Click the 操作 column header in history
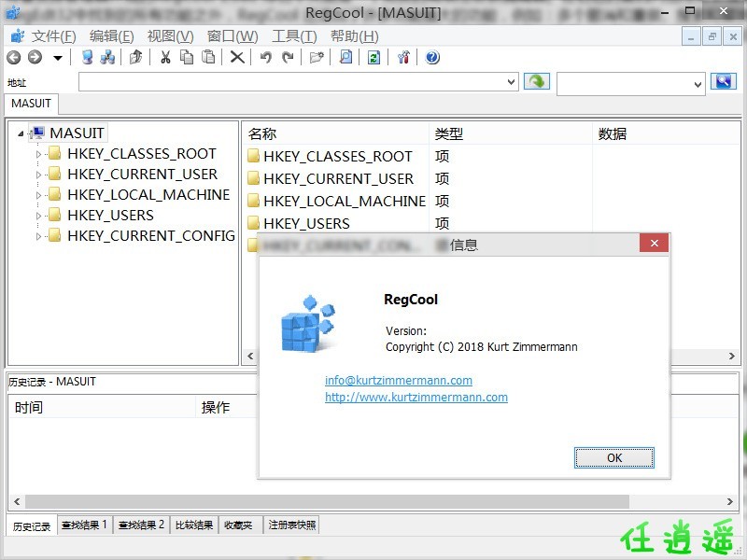747x560 pixels. [x=227, y=407]
